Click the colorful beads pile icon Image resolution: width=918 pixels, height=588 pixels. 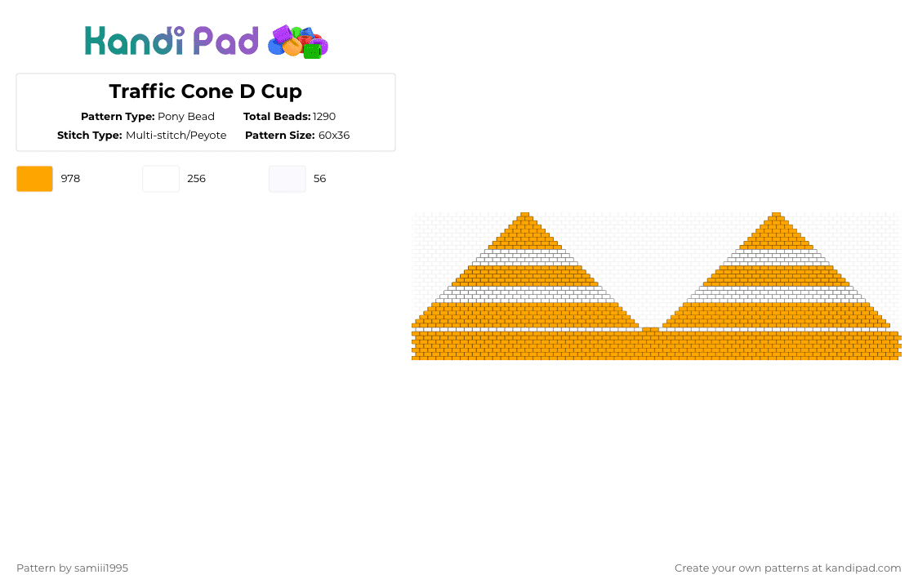tap(298, 42)
